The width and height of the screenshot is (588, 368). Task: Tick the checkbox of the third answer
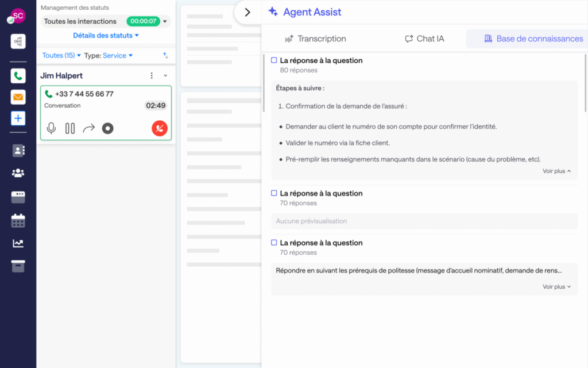pos(274,243)
